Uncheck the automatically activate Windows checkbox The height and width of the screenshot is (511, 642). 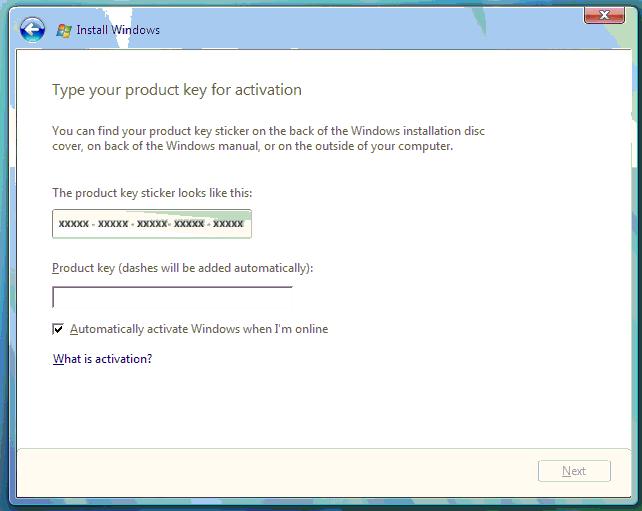pos(58,329)
